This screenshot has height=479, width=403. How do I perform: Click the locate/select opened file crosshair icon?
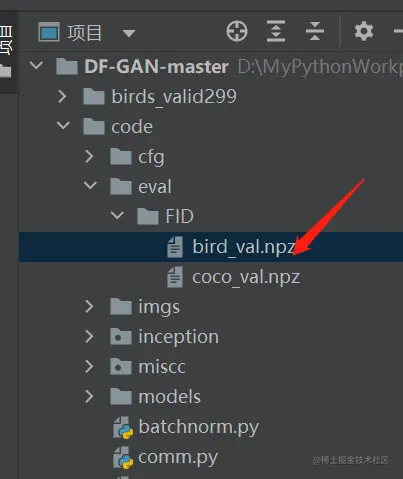click(237, 31)
